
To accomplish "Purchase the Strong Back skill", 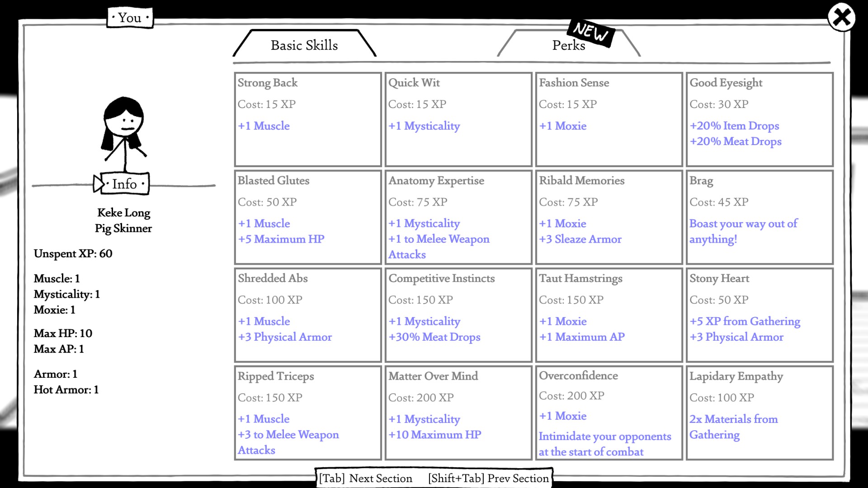I will [307, 119].
